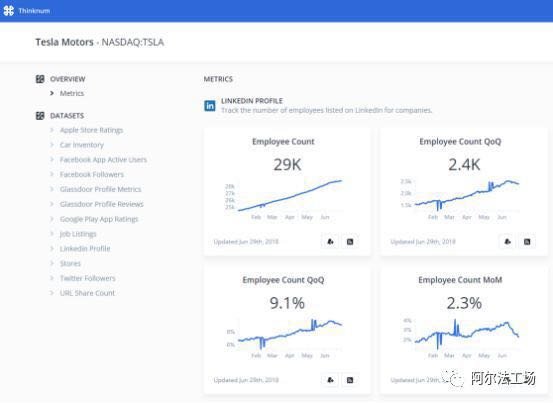Image resolution: width=553 pixels, height=403 pixels.
Task: Open the Car Inventory dataset
Action: 82,145
